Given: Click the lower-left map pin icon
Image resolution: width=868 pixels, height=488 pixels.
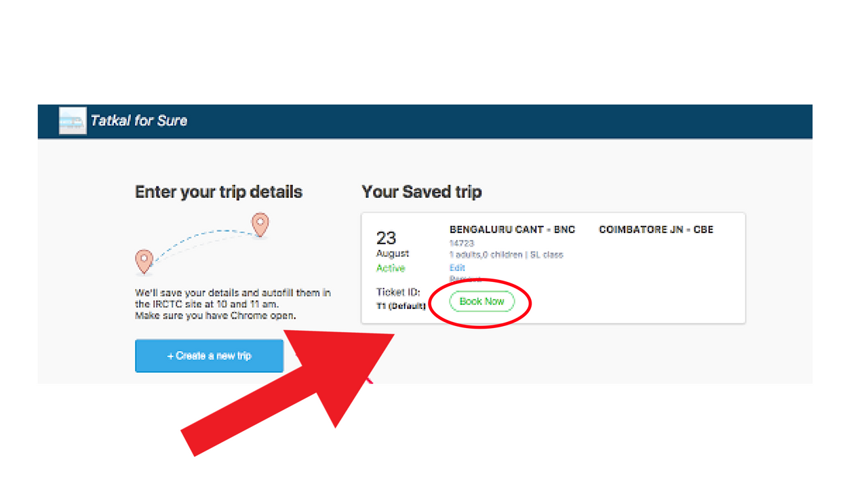Looking at the screenshot, I should click(143, 260).
